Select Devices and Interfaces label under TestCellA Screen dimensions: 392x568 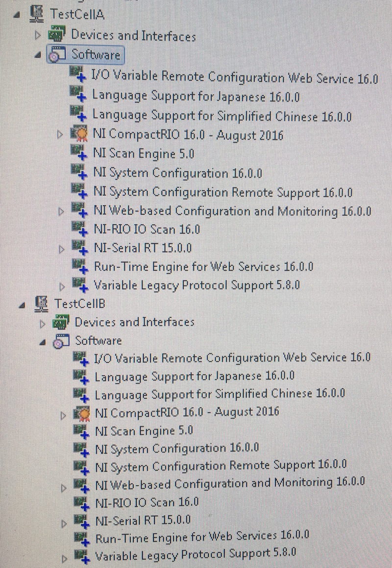pos(133,35)
